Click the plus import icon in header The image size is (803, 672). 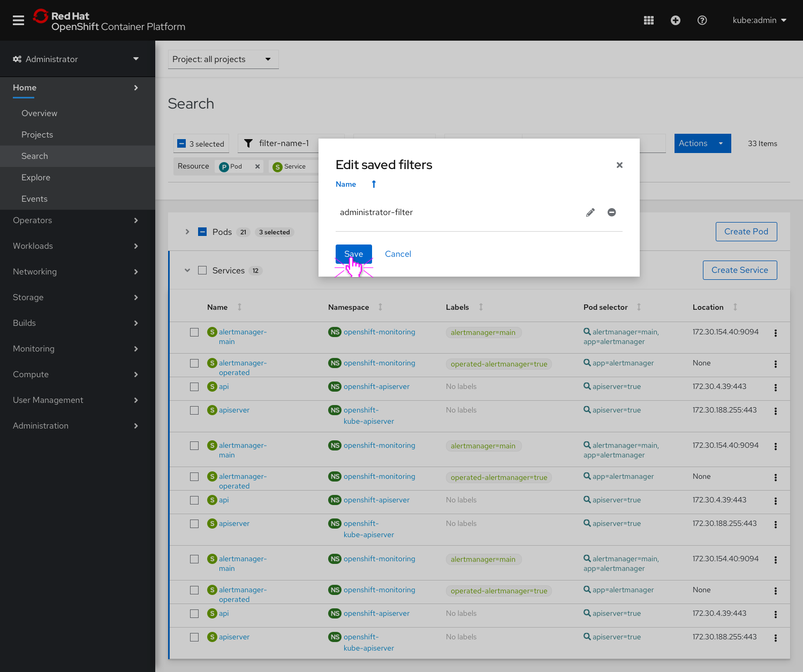(x=675, y=20)
